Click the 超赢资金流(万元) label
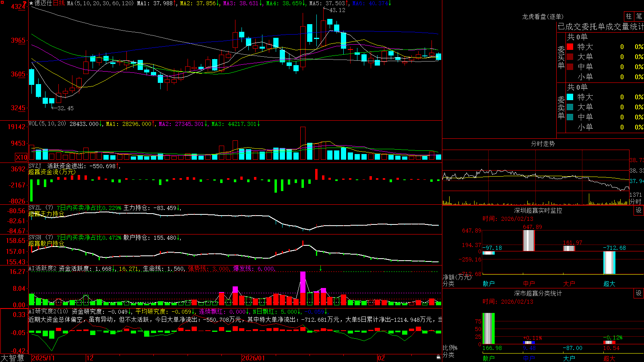This screenshot has width=644, height=362. [x=52, y=172]
